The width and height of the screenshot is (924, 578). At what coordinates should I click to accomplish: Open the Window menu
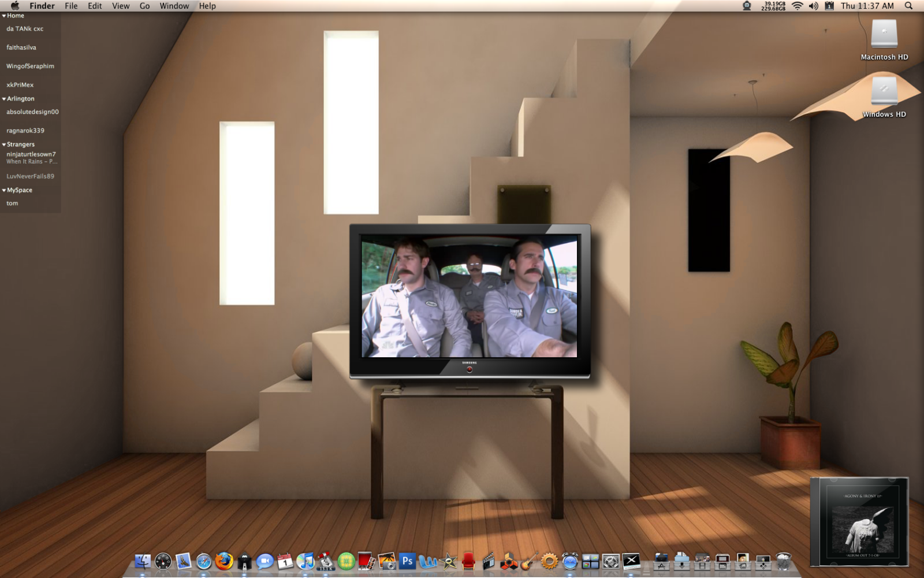pos(174,6)
